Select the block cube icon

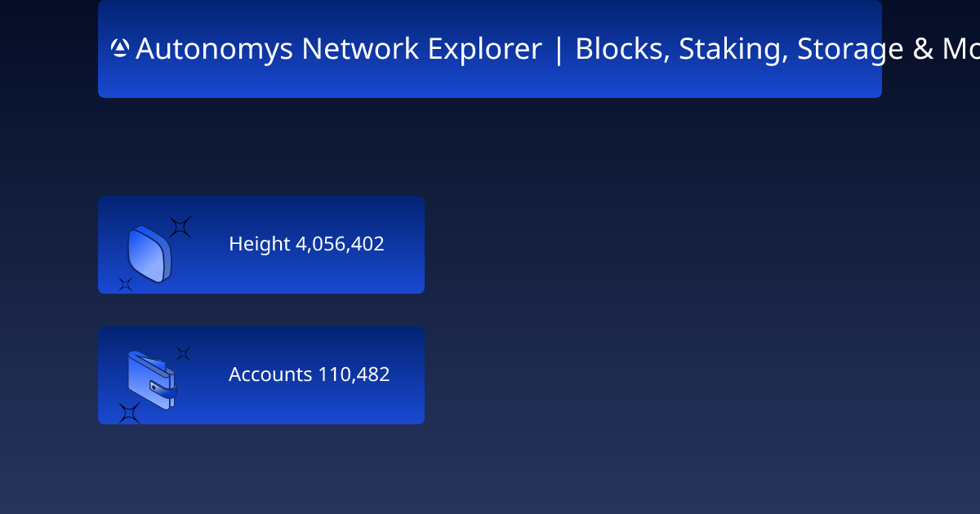(x=149, y=254)
